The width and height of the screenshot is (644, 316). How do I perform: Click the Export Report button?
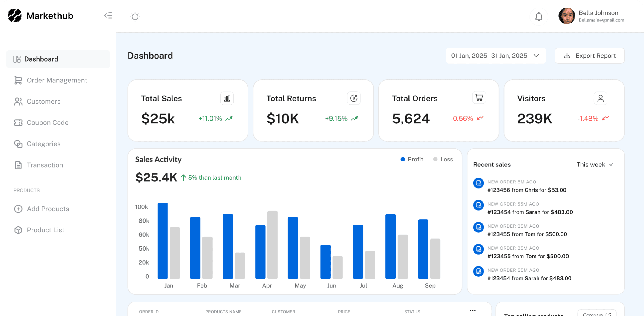(589, 56)
